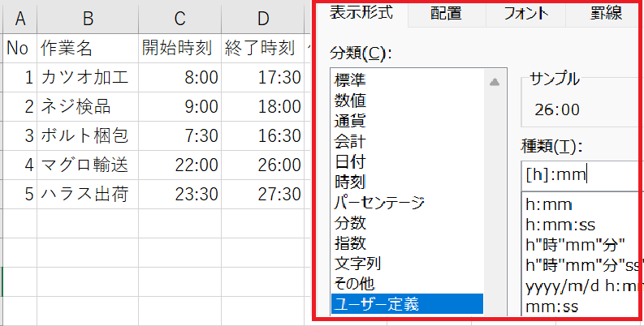Screen dimensions: 644x326
Task: Switch to the 配置 tab
Action: [x=446, y=13]
